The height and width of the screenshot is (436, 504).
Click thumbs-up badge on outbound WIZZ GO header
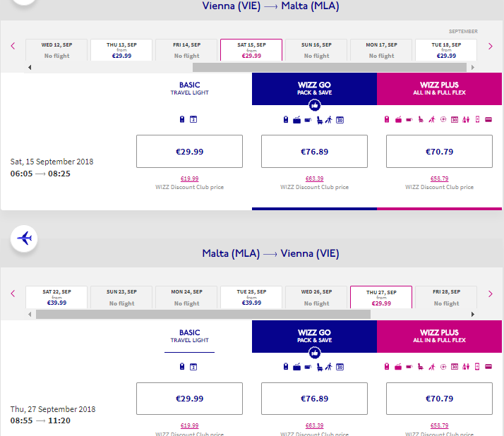point(314,105)
